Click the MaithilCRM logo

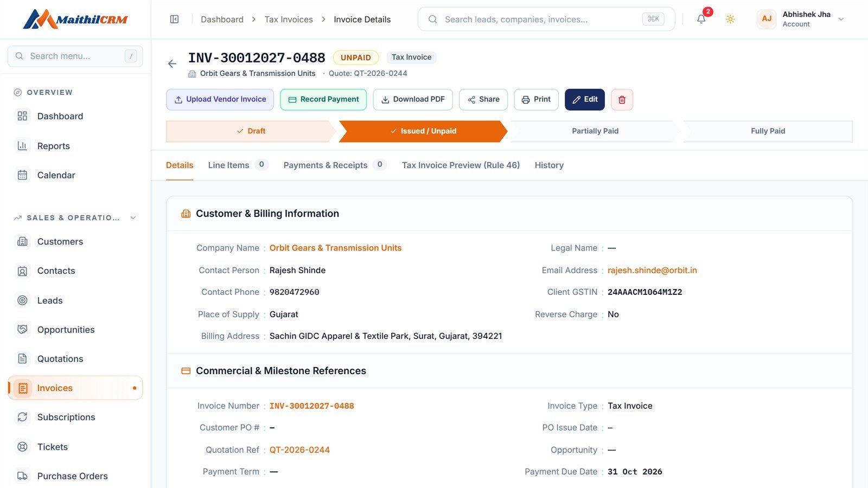(x=75, y=20)
